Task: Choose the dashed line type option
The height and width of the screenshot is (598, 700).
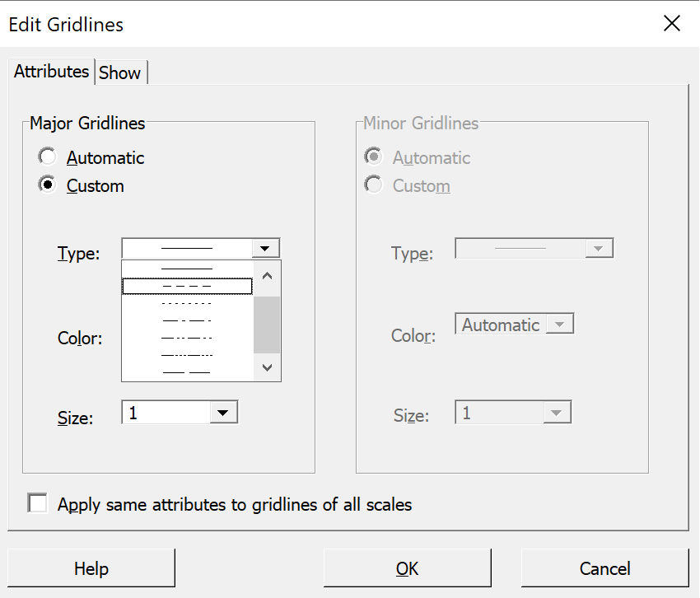Action: click(x=187, y=287)
